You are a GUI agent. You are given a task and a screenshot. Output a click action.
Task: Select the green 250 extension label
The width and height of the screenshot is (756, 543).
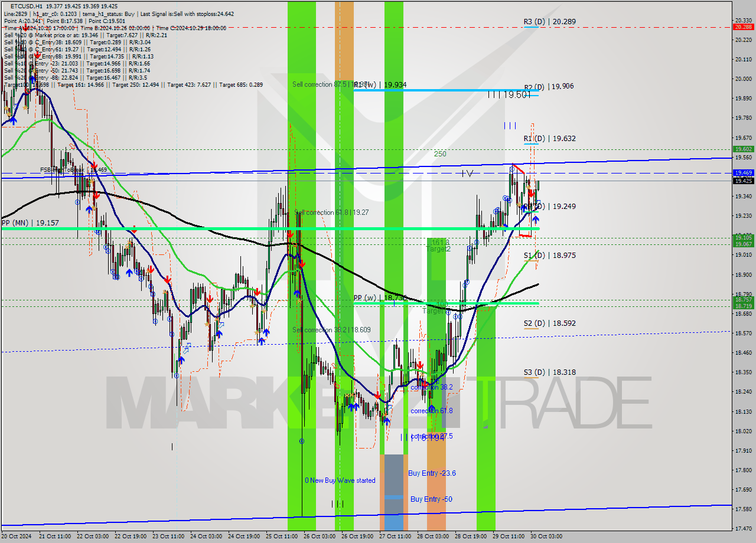pyautogui.click(x=440, y=154)
